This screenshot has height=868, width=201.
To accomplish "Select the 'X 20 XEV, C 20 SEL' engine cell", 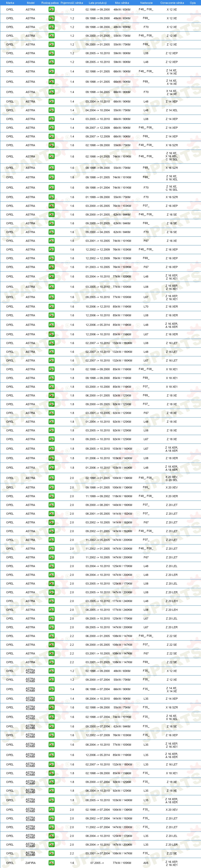I will coord(172,478).
